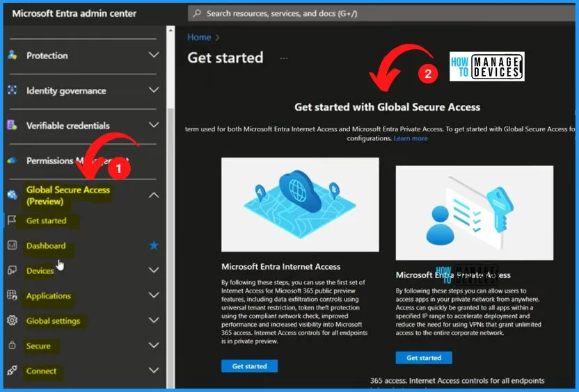Expand the Applications submenu

pyautogui.click(x=154, y=295)
